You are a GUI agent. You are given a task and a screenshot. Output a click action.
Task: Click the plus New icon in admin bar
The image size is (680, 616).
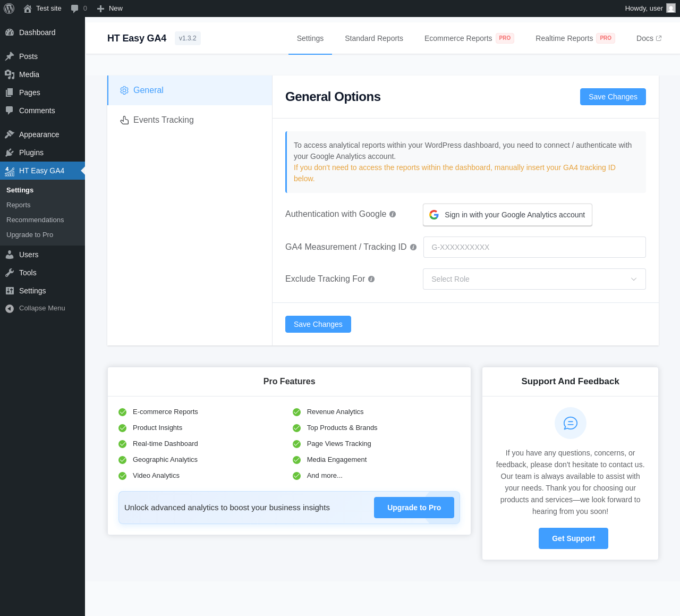point(100,9)
